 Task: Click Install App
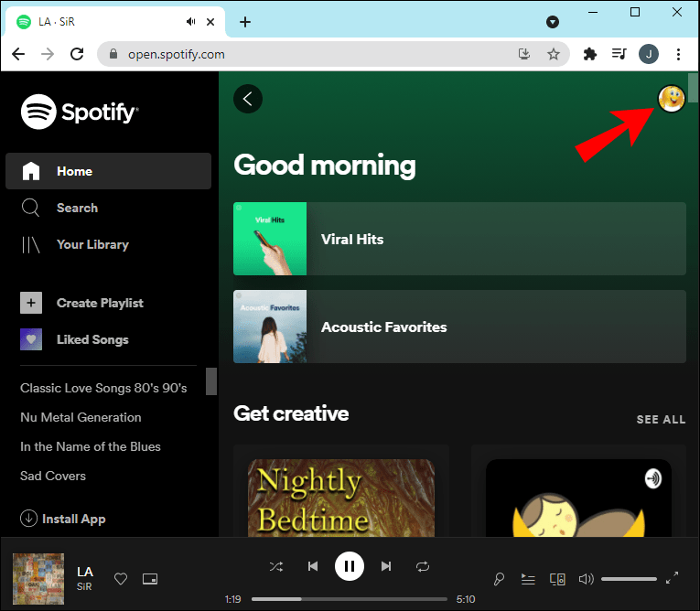63,519
